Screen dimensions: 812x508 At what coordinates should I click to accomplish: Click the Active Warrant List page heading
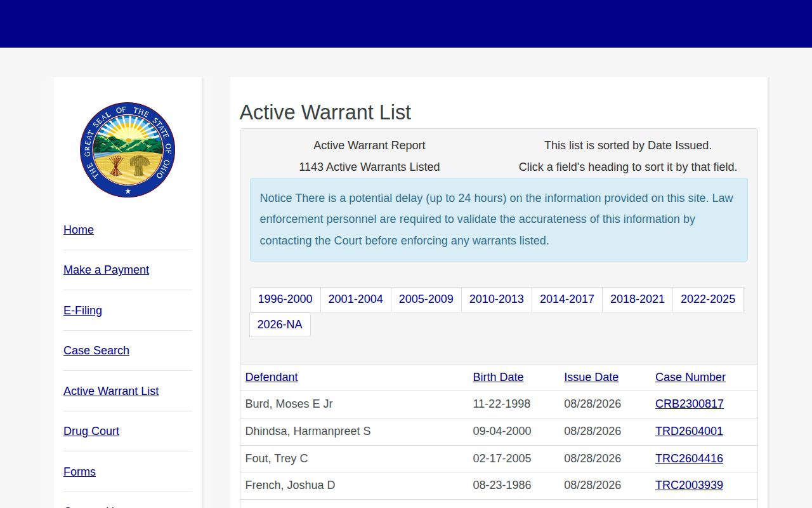pos(325,112)
